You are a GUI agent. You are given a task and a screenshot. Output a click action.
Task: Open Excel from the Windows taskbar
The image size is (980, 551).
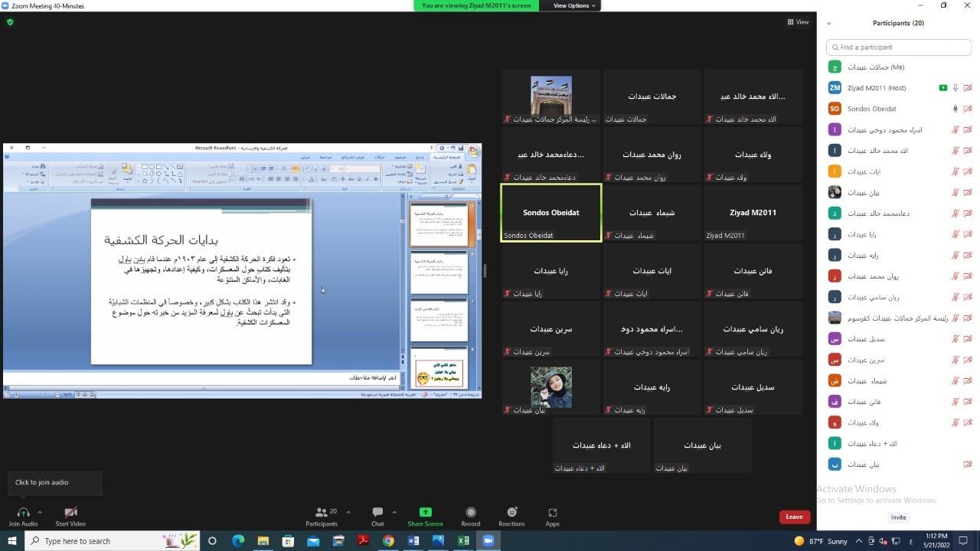click(463, 541)
